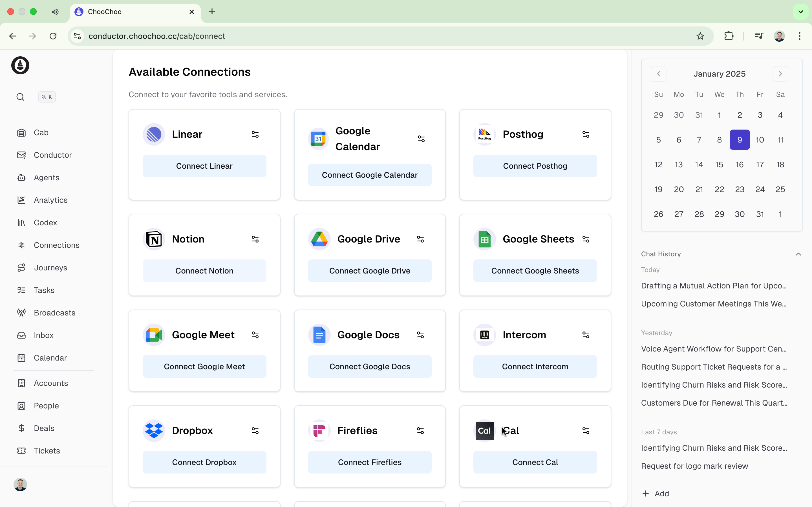The image size is (812, 507).
Task: Open the browser extensions puzzle icon
Action: pos(729,36)
